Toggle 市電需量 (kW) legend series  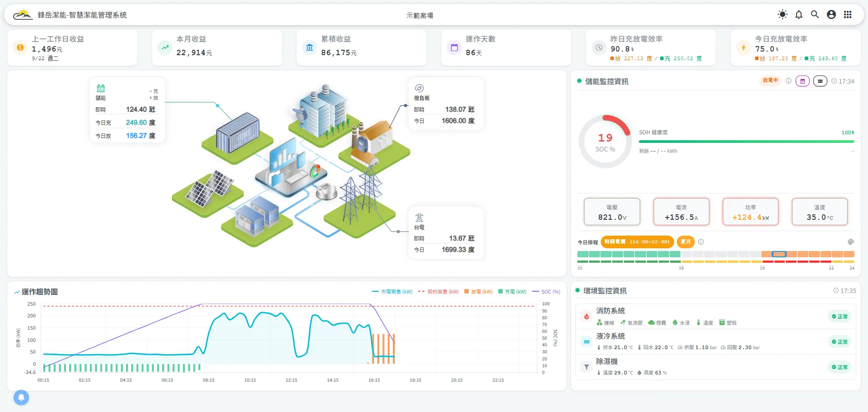point(392,292)
